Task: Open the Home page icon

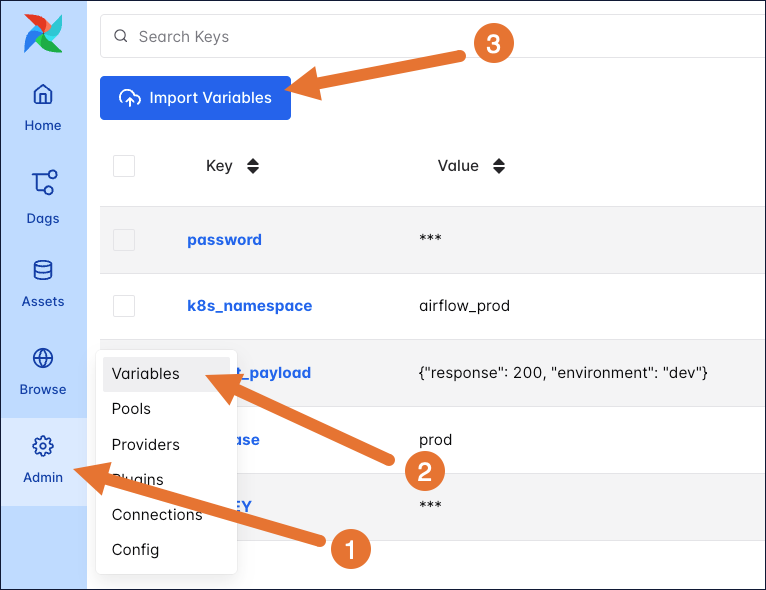Action: 43,95
